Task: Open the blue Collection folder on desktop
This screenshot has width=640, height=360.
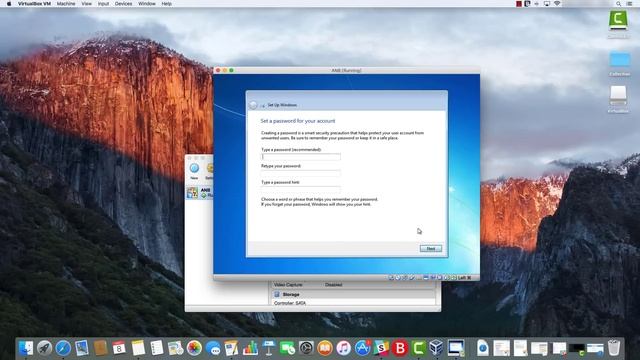Action: tap(620, 60)
